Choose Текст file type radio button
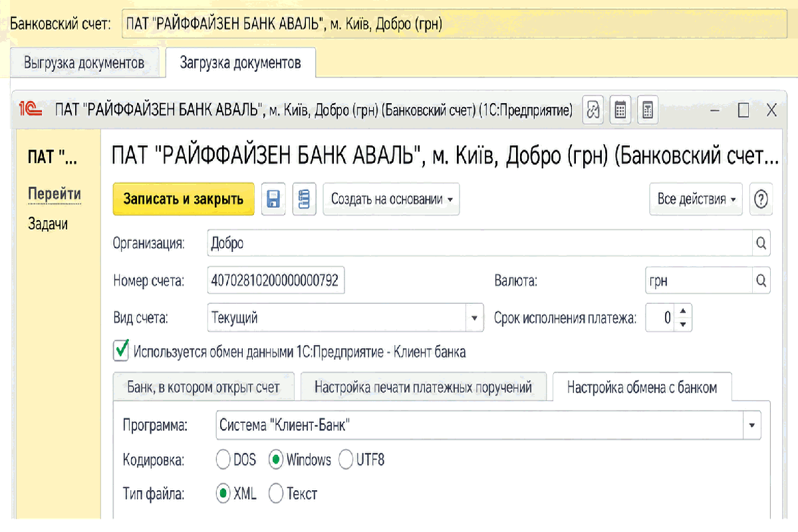This screenshot has width=798, height=532. pos(276,493)
